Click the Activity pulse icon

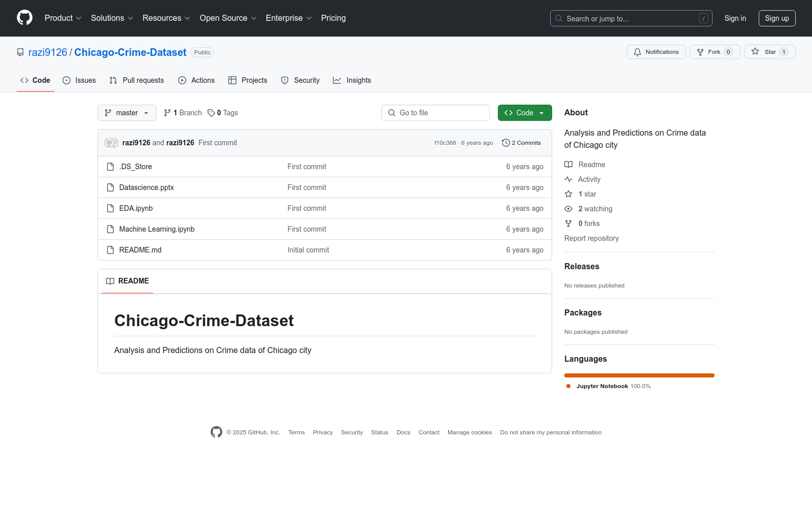568,179
